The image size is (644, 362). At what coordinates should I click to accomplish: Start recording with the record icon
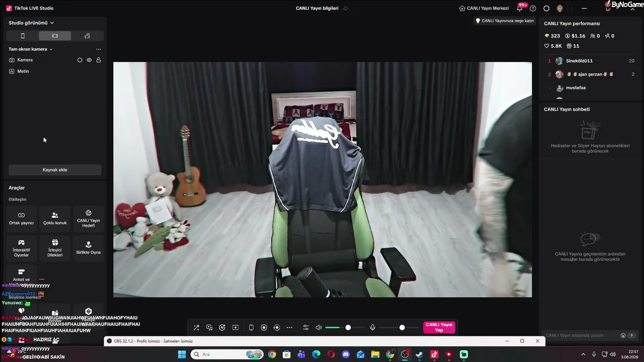tap(264, 327)
